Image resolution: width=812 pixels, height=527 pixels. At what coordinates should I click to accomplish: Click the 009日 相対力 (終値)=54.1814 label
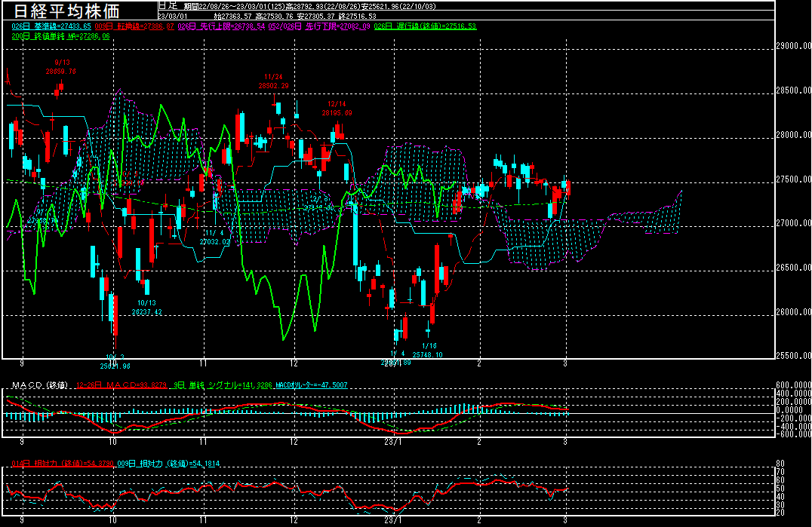coord(168,464)
